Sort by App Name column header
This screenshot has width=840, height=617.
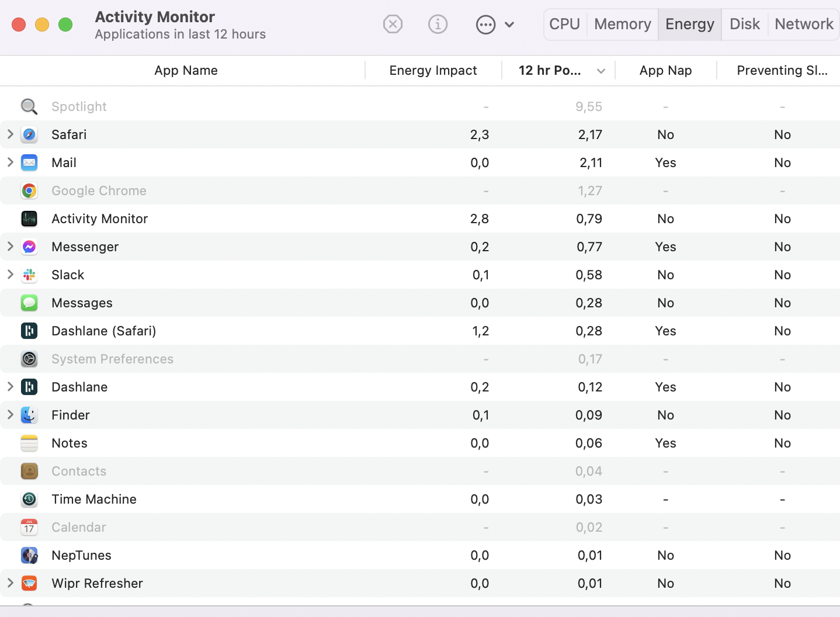(x=186, y=71)
